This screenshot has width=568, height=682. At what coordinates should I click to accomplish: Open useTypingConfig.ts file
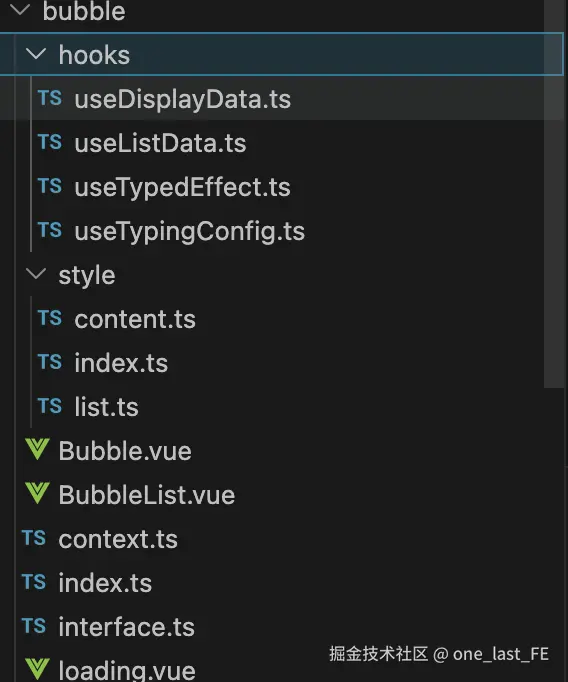(190, 231)
